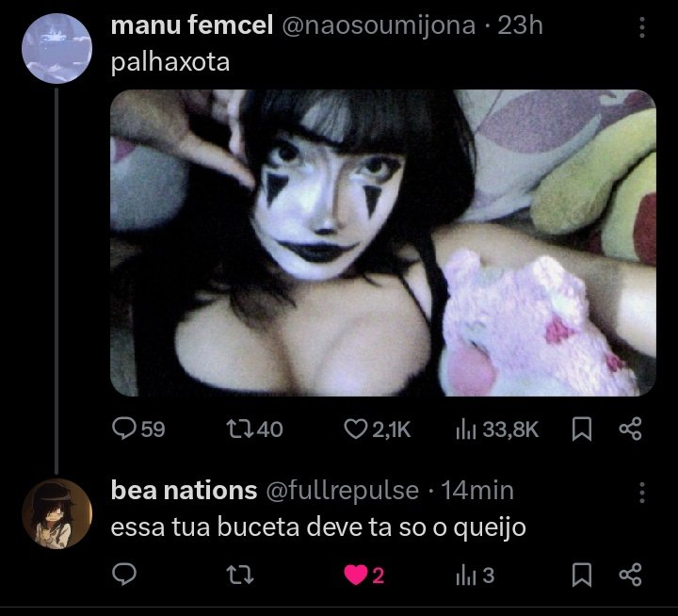Image resolution: width=678 pixels, height=616 pixels.
Task: Open bea nations' profile avatar
Action: click(56, 513)
